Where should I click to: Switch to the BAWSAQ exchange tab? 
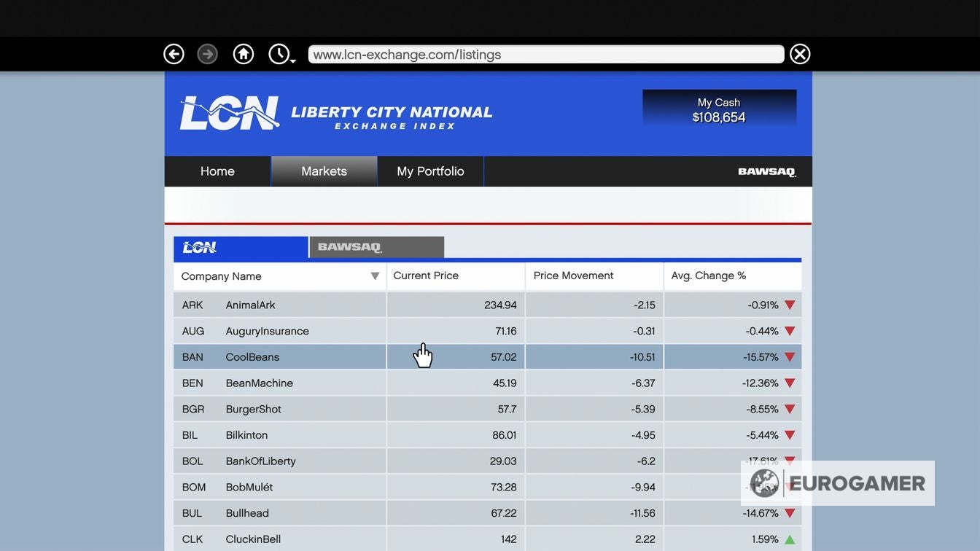pyautogui.click(x=376, y=246)
